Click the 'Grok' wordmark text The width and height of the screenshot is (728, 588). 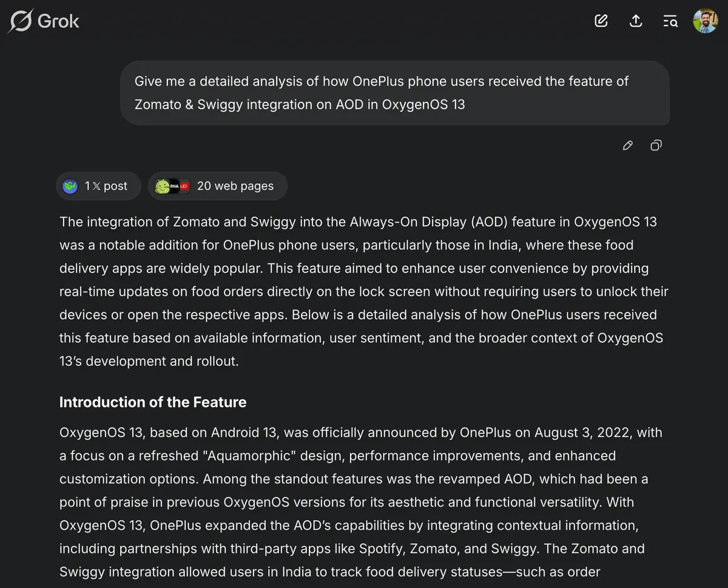point(58,21)
